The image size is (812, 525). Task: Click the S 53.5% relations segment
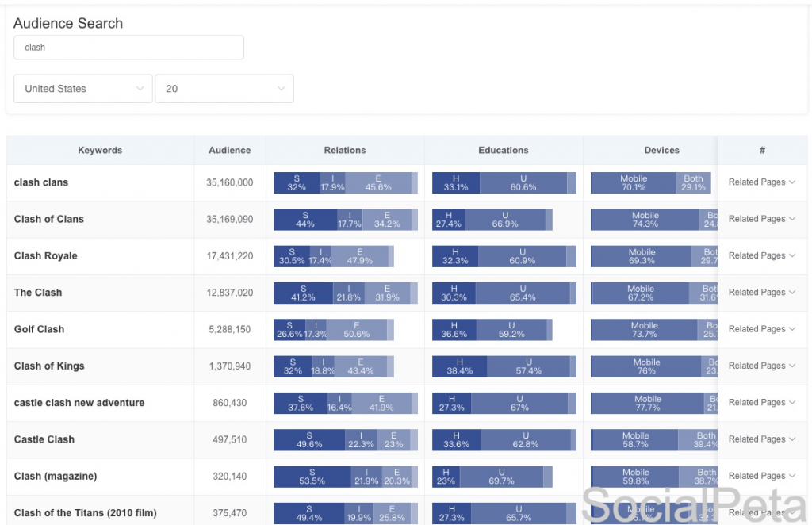coord(312,477)
